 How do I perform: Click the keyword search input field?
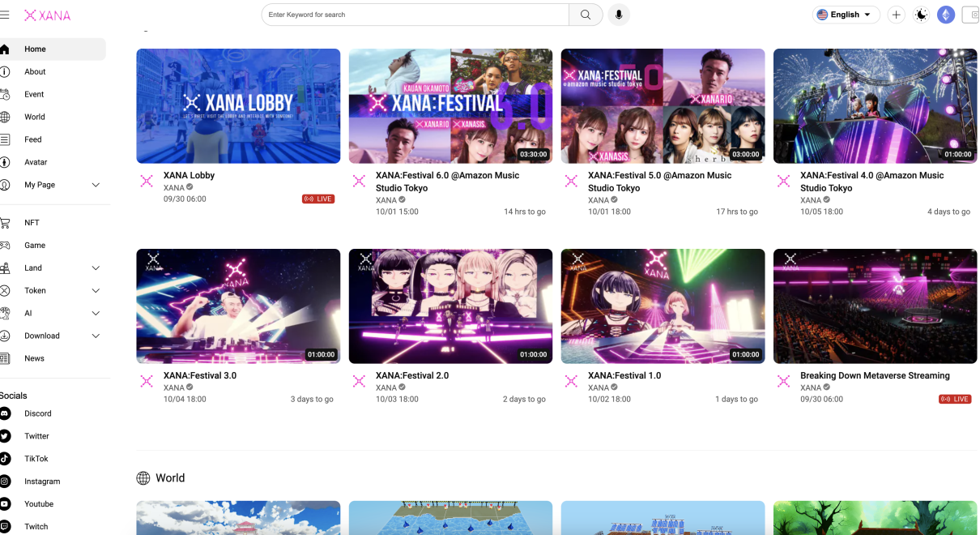tap(415, 15)
